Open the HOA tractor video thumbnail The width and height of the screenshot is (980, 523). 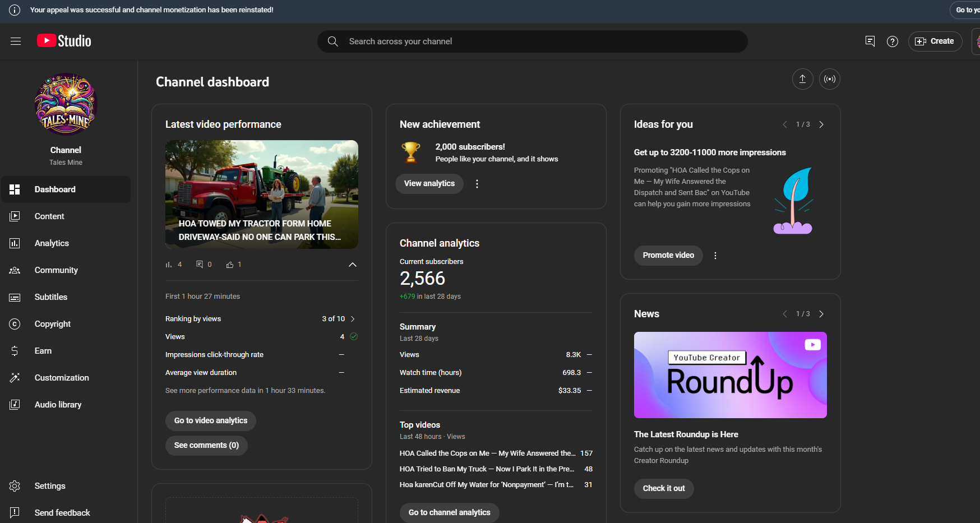click(x=262, y=195)
